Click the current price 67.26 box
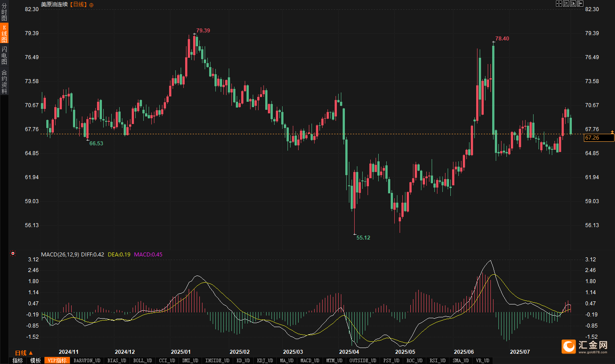Image resolution: width=615 pixels, height=364 pixels. (x=599, y=138)
